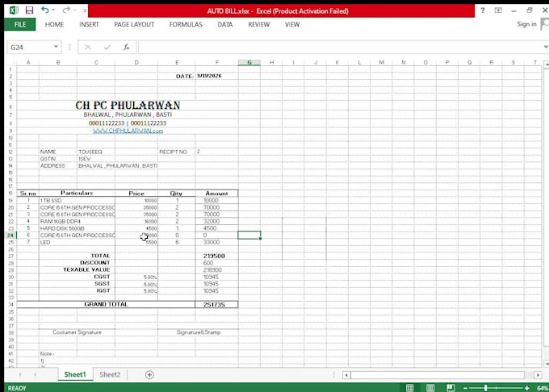Viewport: 549px width, 392px height.
Task: Click the vertical scrollbar up arrow
Action: (x=547, y=65)
